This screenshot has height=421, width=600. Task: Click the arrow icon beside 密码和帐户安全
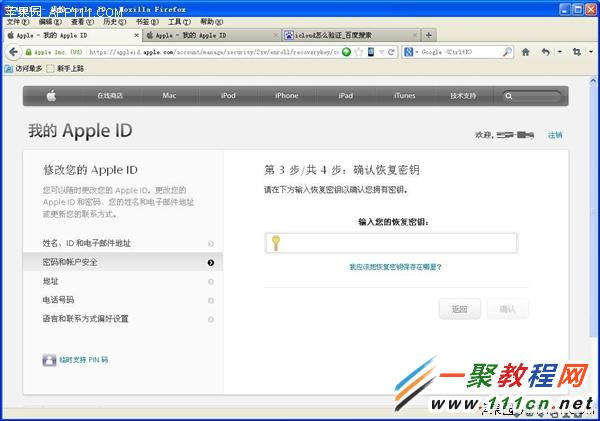pos(211,263)
